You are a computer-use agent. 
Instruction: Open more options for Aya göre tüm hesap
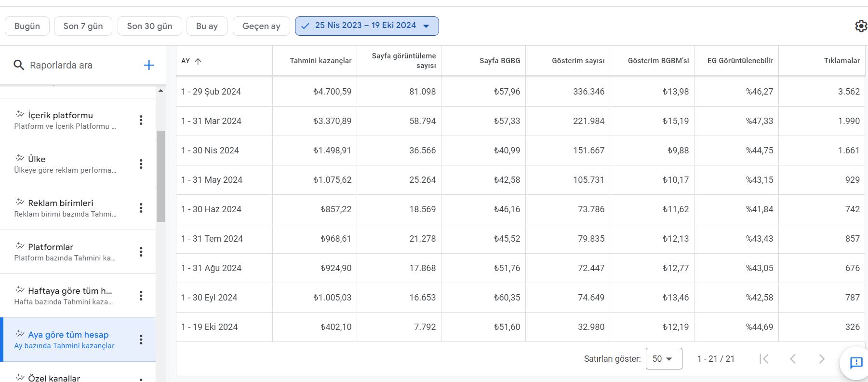pyautogui.click(x=141, y=340)
